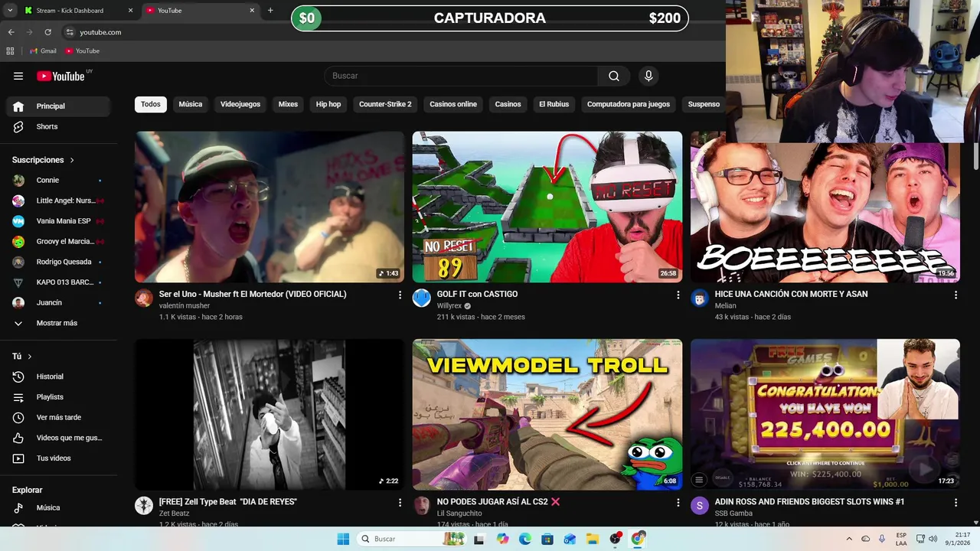The height and width of the screenshot is (551, 980).
Task: Close the YouTube browser tab
Action: click(252, 11)
